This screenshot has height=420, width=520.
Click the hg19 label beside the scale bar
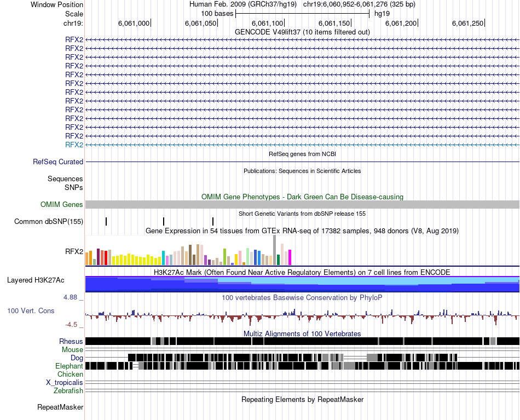[382, 14]
